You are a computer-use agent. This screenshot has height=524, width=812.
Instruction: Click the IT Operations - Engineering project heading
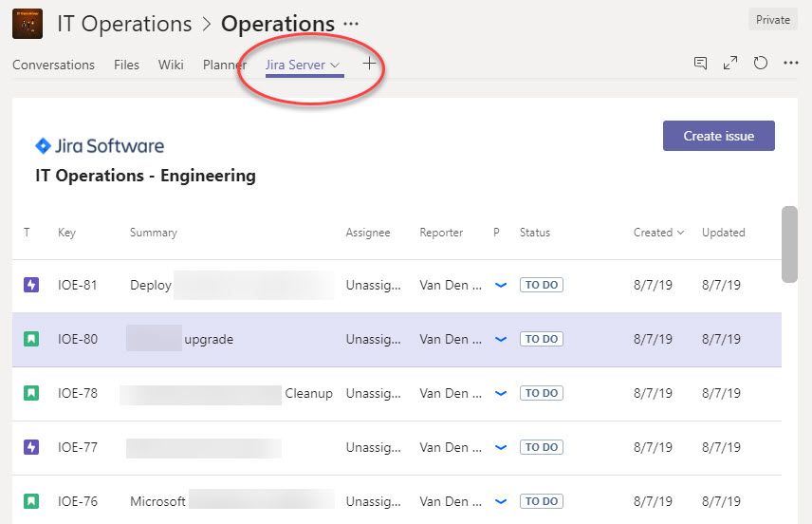145,176
